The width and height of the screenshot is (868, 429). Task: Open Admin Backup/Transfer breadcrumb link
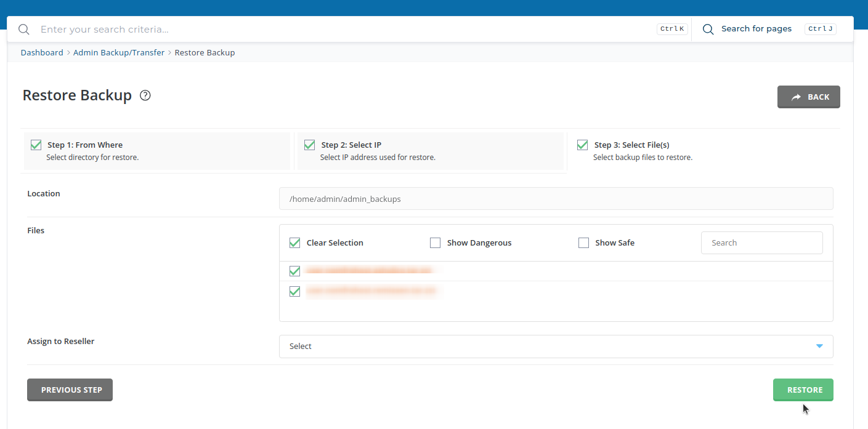[x=119, y=52]
